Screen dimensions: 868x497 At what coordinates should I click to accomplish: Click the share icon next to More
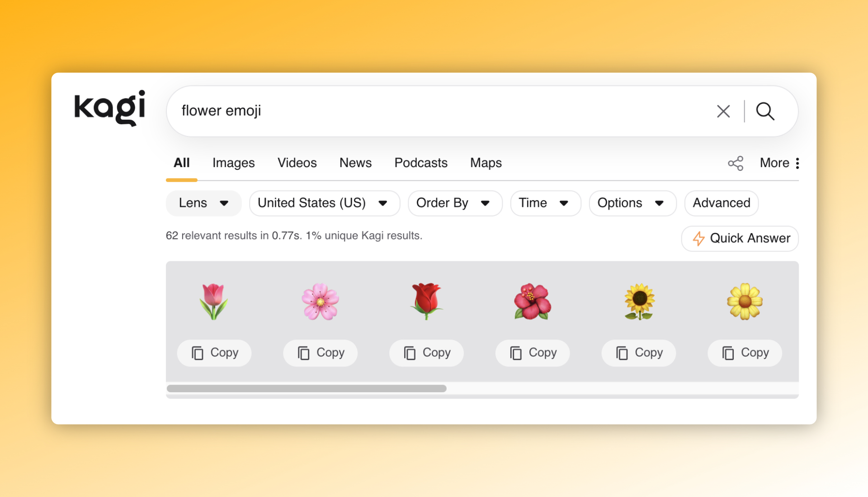pos(736,163)
